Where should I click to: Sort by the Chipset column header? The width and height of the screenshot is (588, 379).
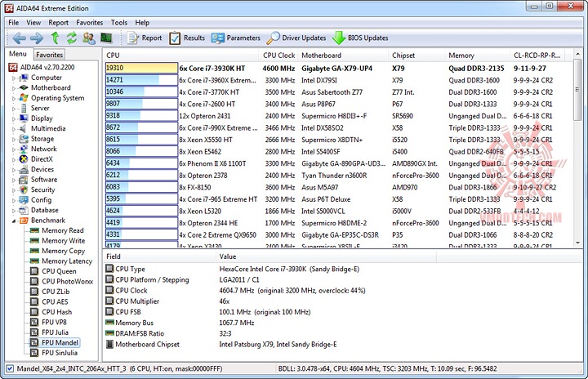coord(416,56)
